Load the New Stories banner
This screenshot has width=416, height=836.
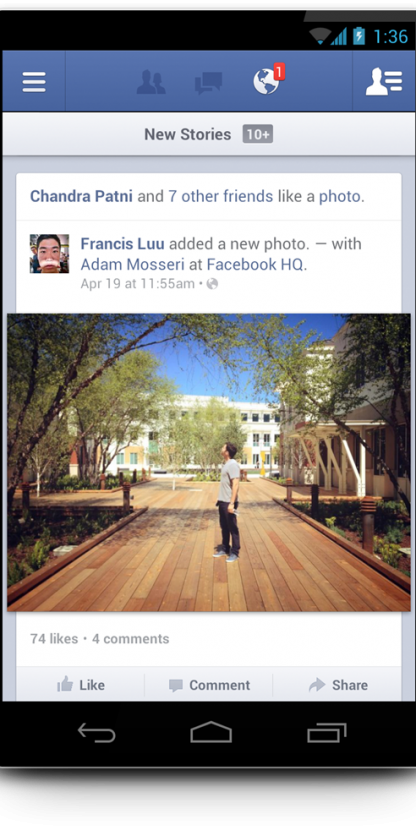(208, 134)
